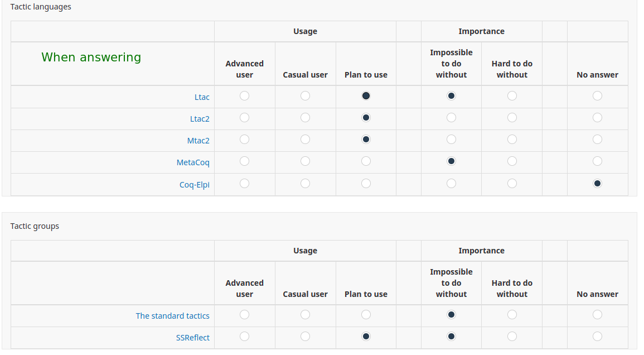Viewport: 644px width, 355px height.
Task: Choose Casual user for Ltac2
Action: click(305, 118)
